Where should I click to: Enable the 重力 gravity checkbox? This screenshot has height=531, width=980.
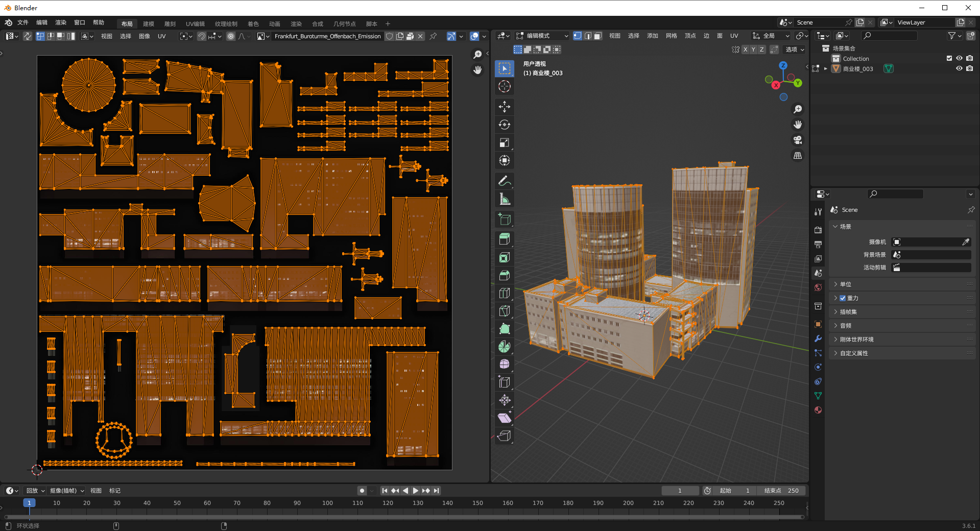click(x=843, y=298)
